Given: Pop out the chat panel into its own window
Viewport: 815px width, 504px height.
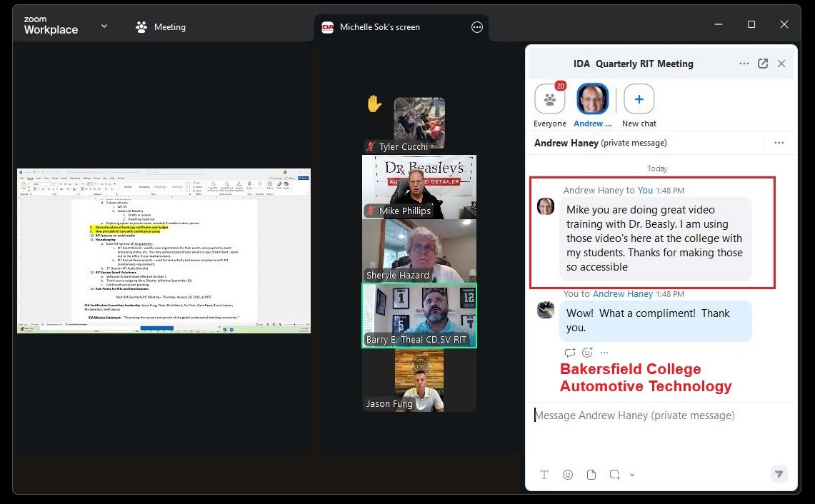Looking at the screenshot, I should point(763,63).
